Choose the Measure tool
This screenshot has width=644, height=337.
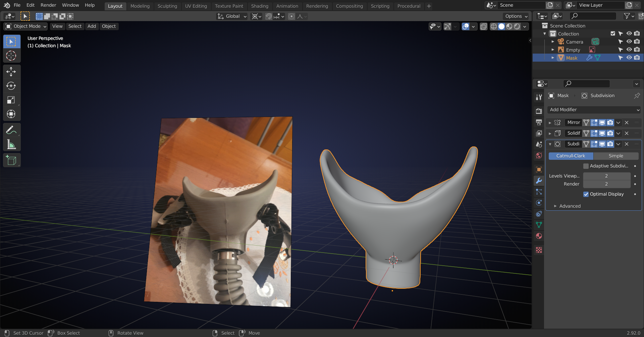[11, 145]
